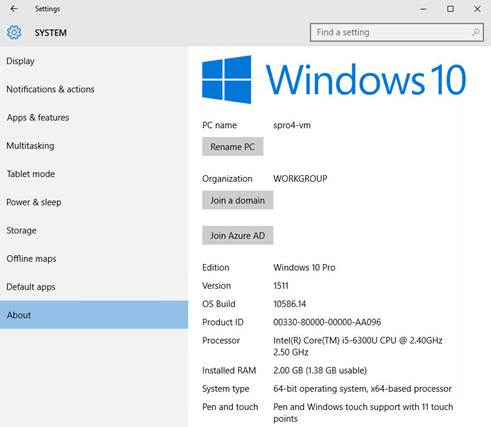Click the Pen and Windows touch support text
This screenshot has width=491, height=427.
pyautogui.click(x=363, y=413)
